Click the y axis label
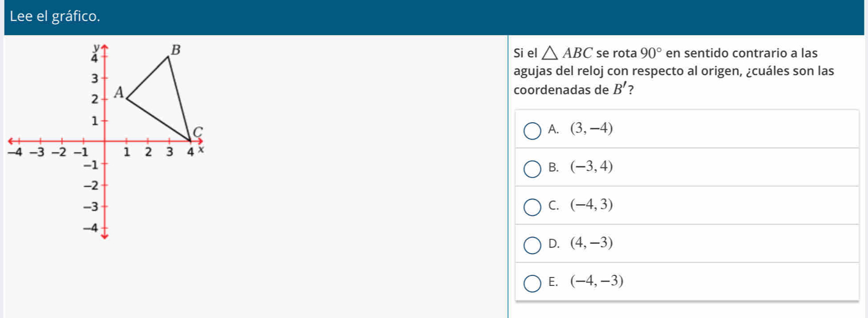This screenshot has height=318, width=868. pyautogui.click(x=95, y=48)
